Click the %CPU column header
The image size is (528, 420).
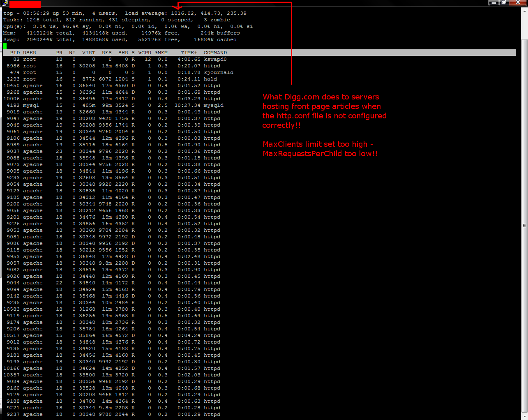[145, 53]
